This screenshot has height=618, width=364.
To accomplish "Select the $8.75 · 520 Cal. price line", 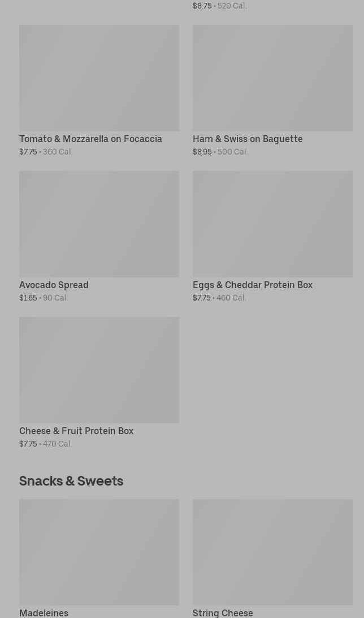I will (x=219, y=6).
